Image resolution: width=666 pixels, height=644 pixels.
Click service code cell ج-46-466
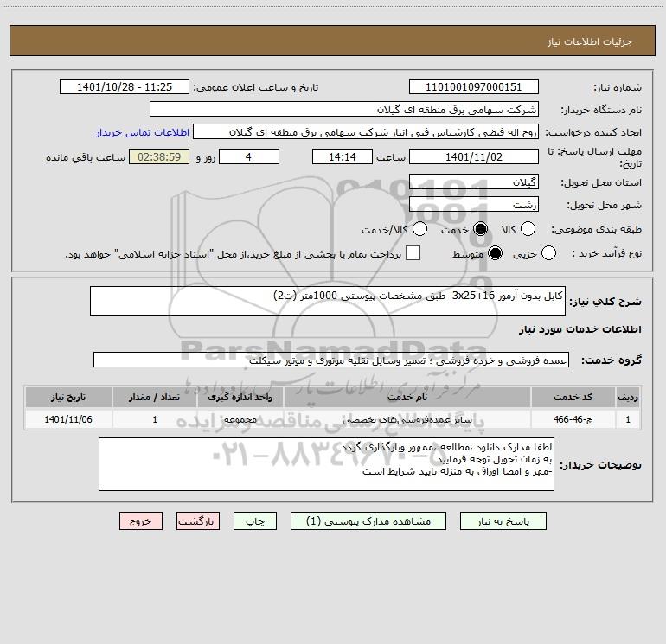tap(573, 419)
